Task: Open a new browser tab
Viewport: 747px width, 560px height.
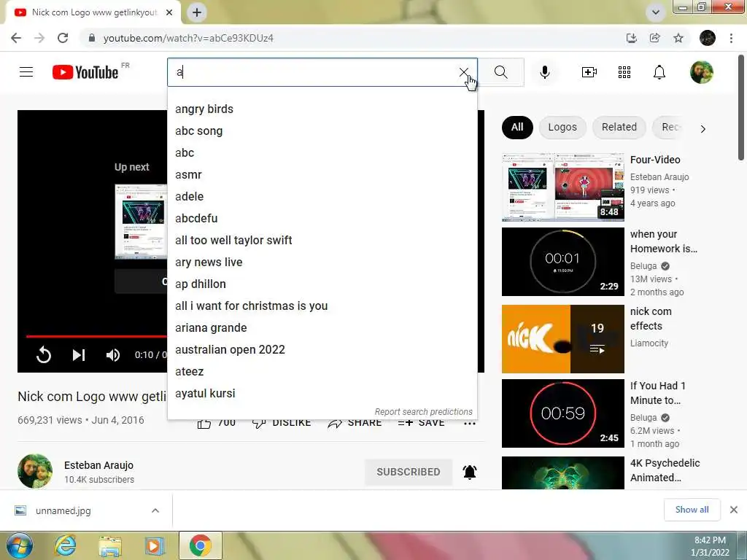Action: (197, 12)
